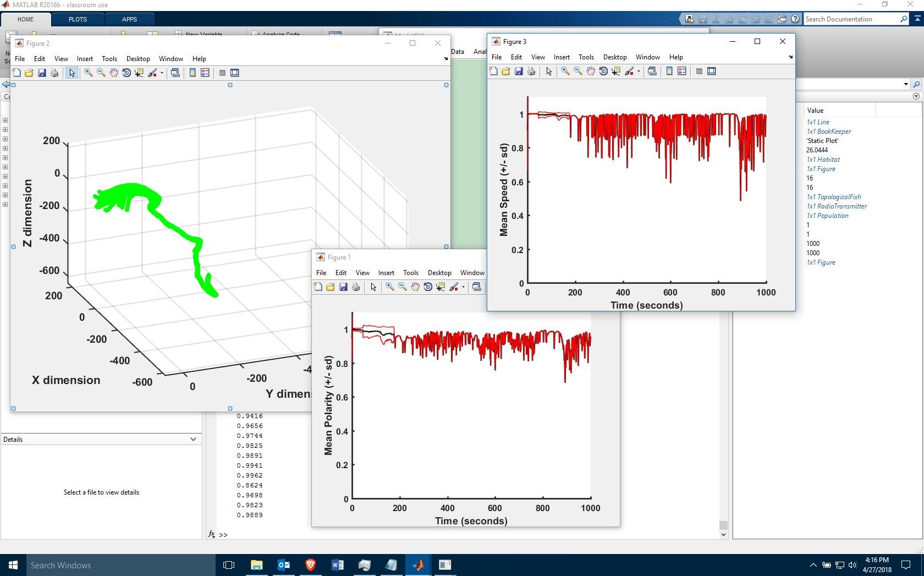This screenshot has width=924, height=576.
Task: Open the 1x1 BookKeeper workspace value
Action: click(829, 131)
